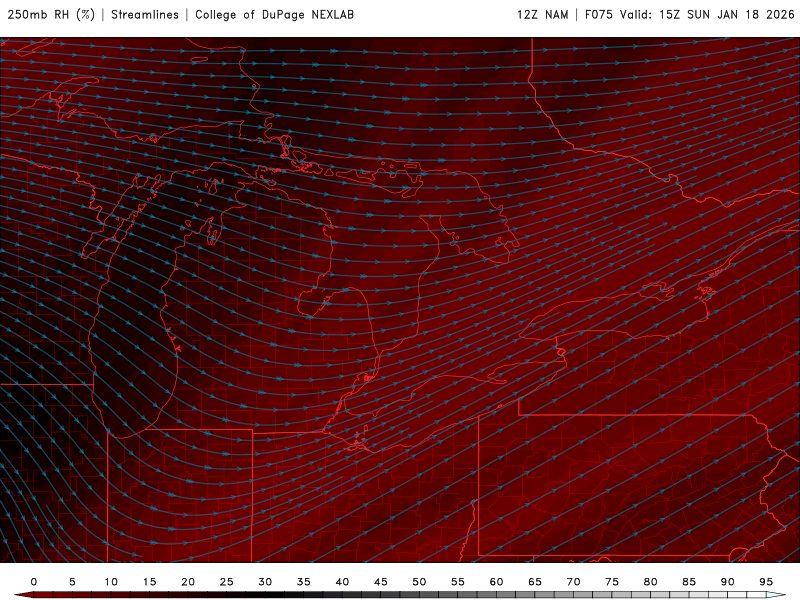Click the colorbar label "20"
Screen dimensions: 800x600
pos(188,582)
